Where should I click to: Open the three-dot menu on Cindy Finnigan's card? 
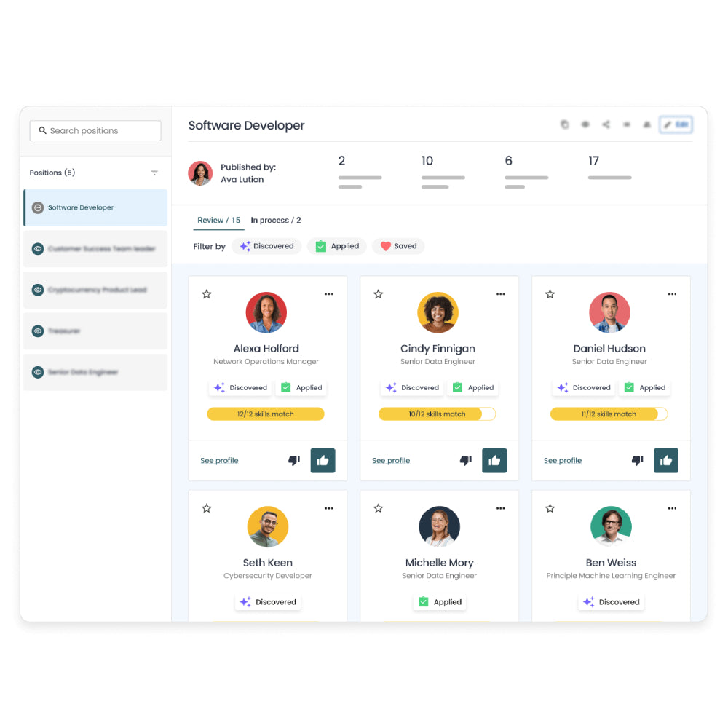click(x=500, y=294)
